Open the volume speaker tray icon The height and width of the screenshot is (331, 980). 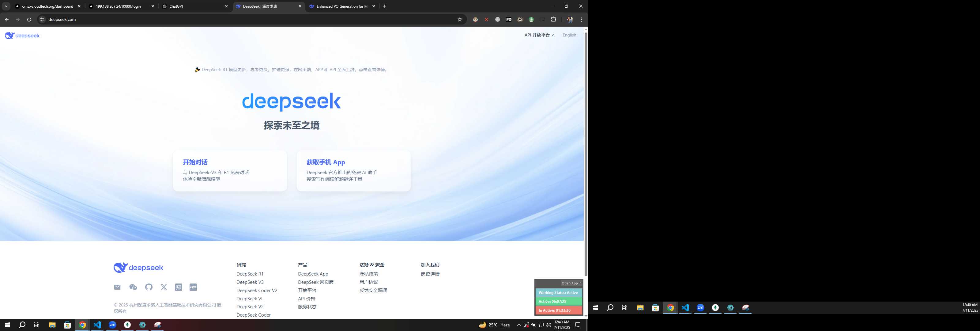click(548, 325)
